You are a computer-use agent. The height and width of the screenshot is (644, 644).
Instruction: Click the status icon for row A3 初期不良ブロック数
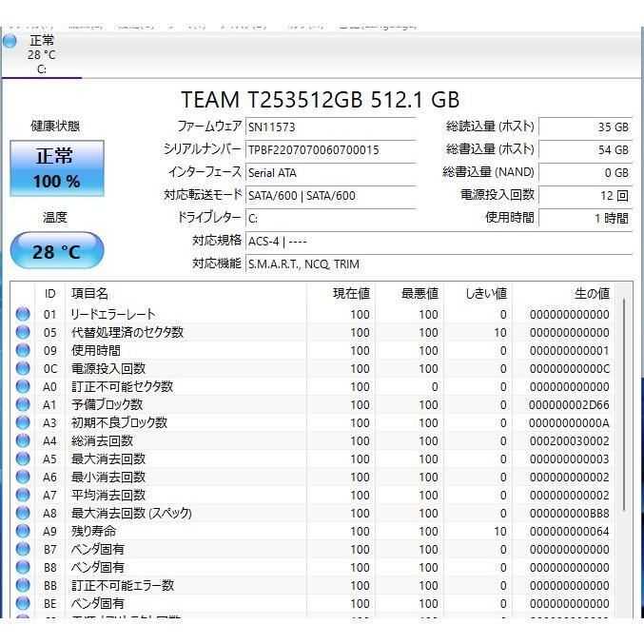point(23,422)
